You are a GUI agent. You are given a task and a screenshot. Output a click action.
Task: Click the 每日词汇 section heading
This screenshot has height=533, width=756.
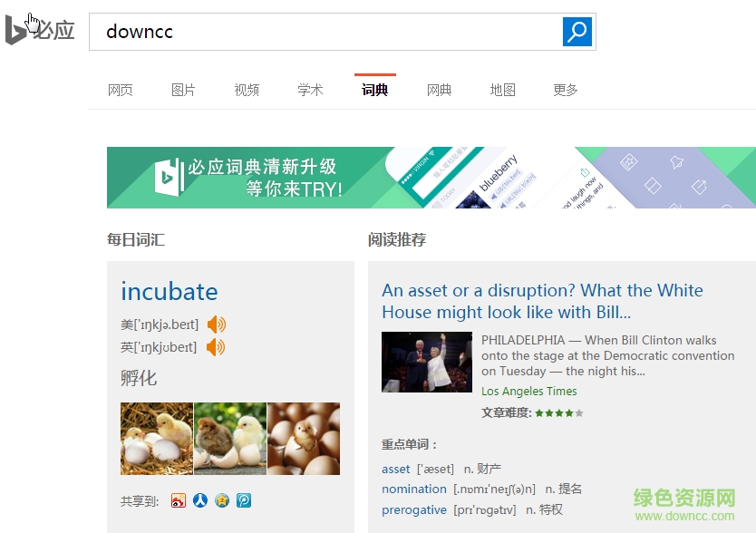pyautogui.click(x=136, y=239)
